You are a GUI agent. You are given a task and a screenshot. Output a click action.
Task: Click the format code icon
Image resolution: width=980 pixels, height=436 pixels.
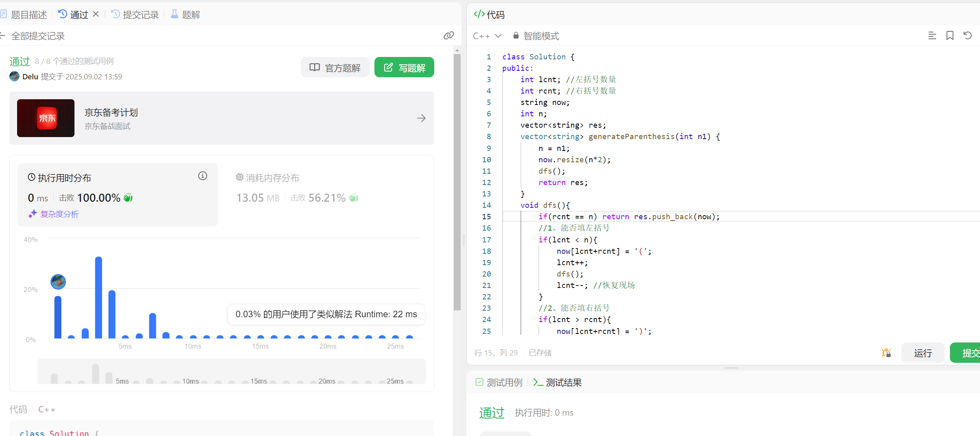[932, 36]
